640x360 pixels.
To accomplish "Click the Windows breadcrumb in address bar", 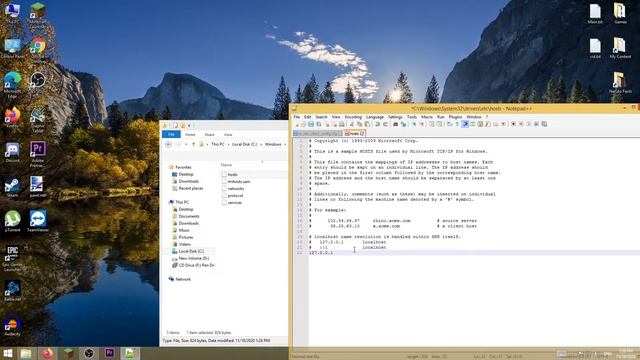I will coord(273,144).
